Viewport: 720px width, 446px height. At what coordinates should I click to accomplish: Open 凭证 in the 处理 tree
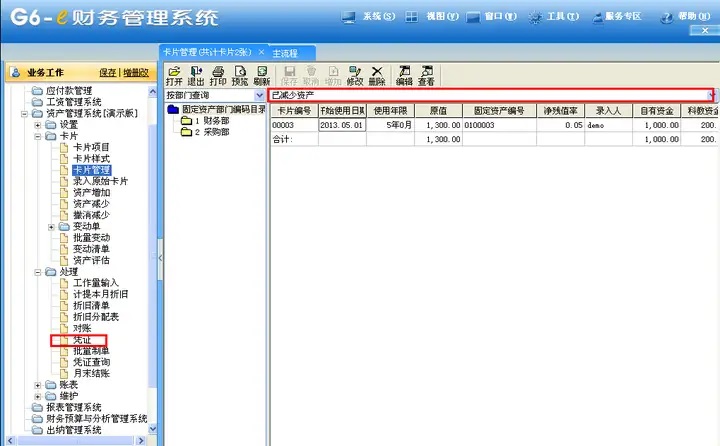coord(82,340)
